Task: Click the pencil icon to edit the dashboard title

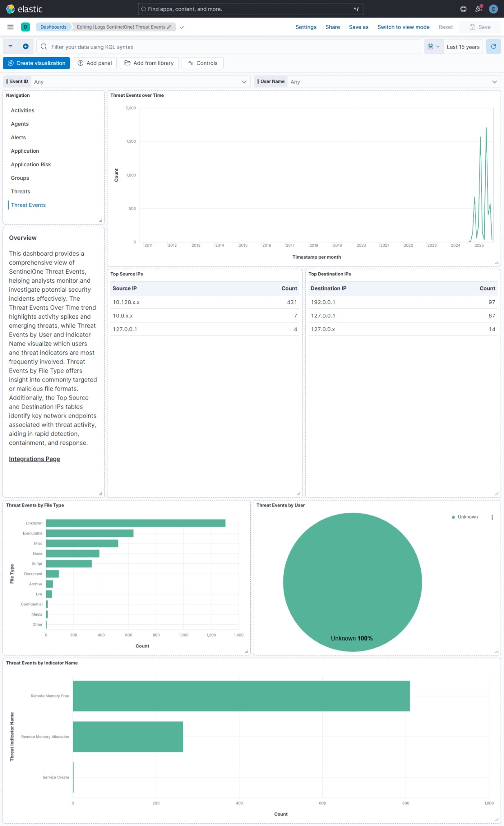Action: tap(169, 27)
